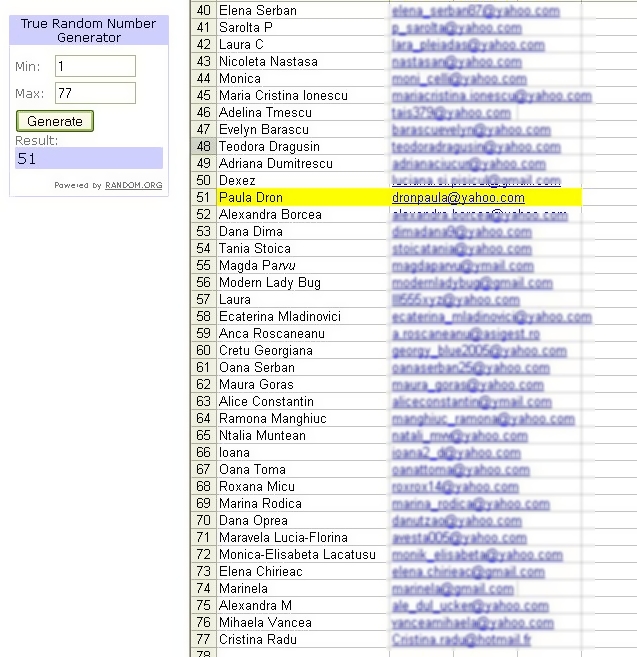Click the cell Elena Serban
Image resolution: width=637 pixels, height=657 pixels.
(303, 10)
